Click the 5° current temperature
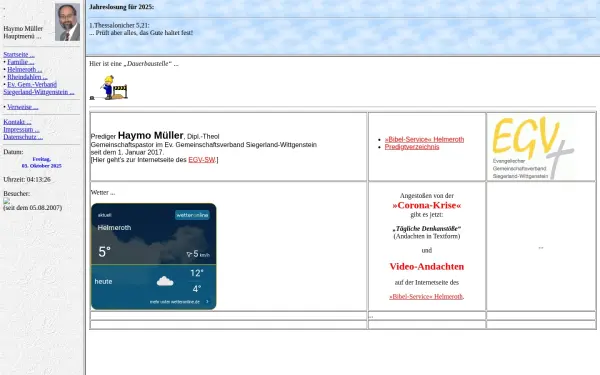 pos(104,252)
